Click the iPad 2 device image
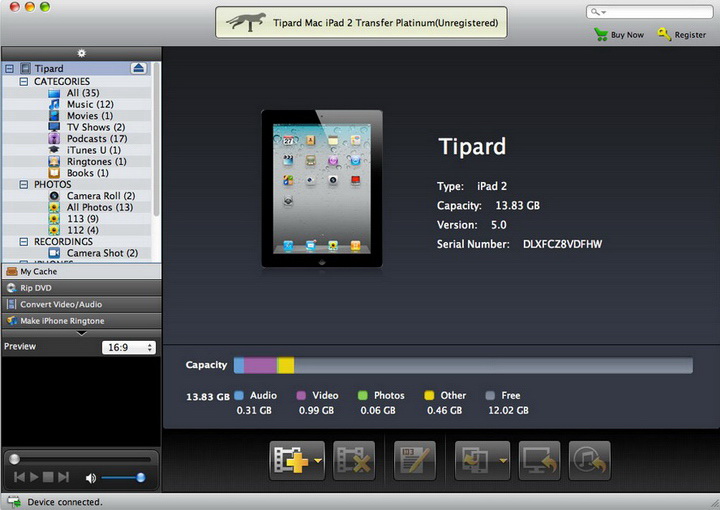 (322, 189)
